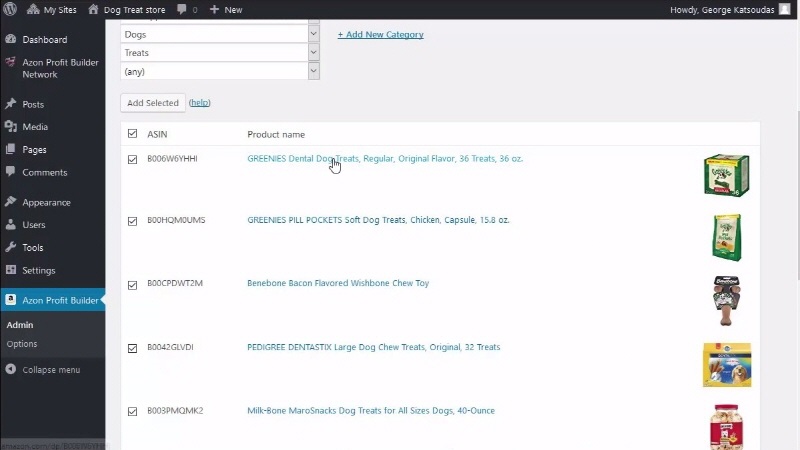Viewport: 800px width, 450px height.
Task: Select ASIN text B006W6YHHI
Action: (172, 159)
